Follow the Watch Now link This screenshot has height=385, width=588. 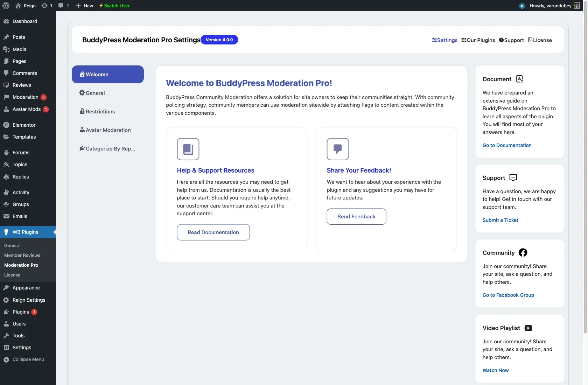point(496,370)
